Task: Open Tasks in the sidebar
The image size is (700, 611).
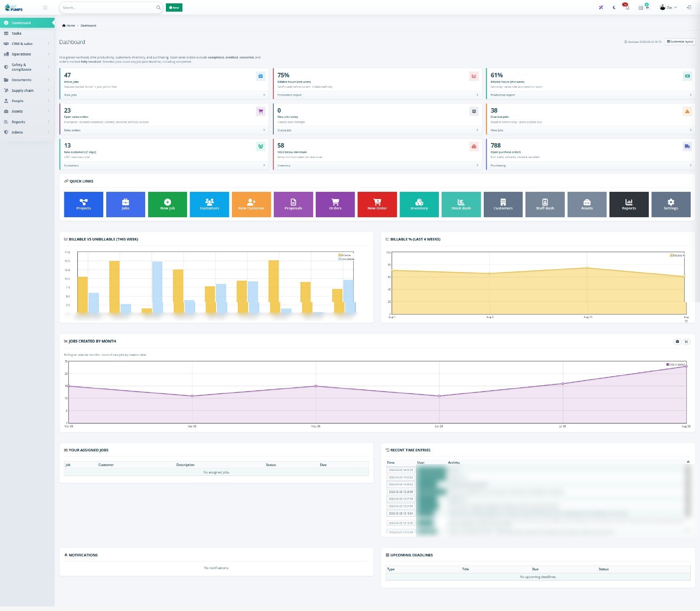Action: tap(27, 33)
